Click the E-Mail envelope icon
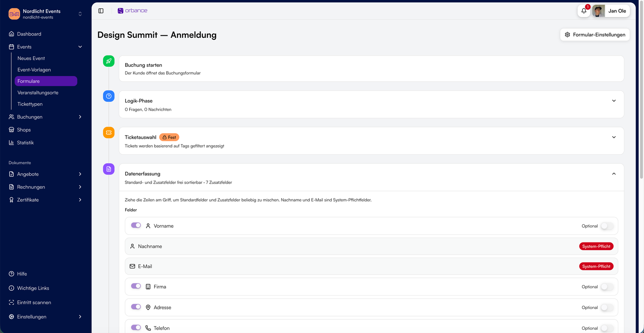This screenshot has height=333, width=644. tap(132, 266)
